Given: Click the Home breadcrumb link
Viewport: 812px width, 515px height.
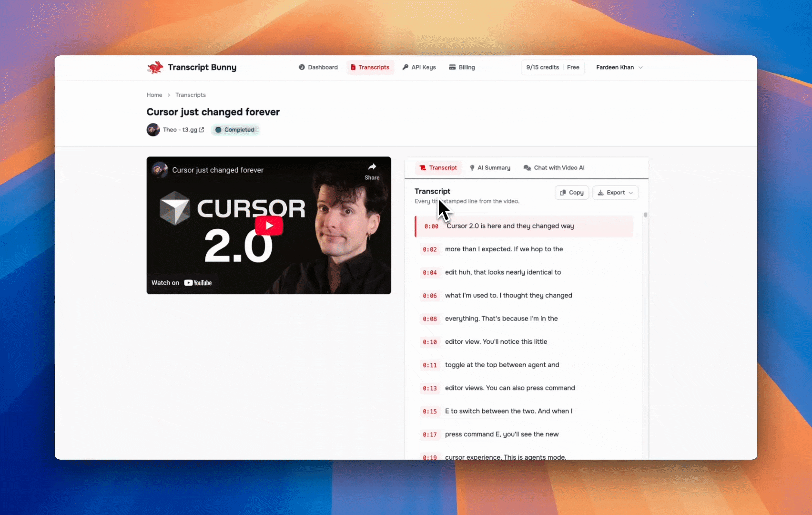Looking at the screenshot, I should 154,95.
